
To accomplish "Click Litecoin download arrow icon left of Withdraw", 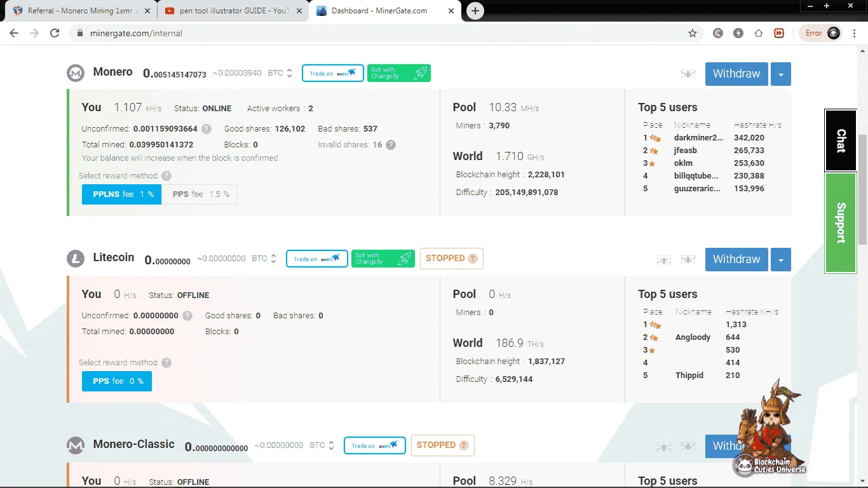I will coord(688,259).
